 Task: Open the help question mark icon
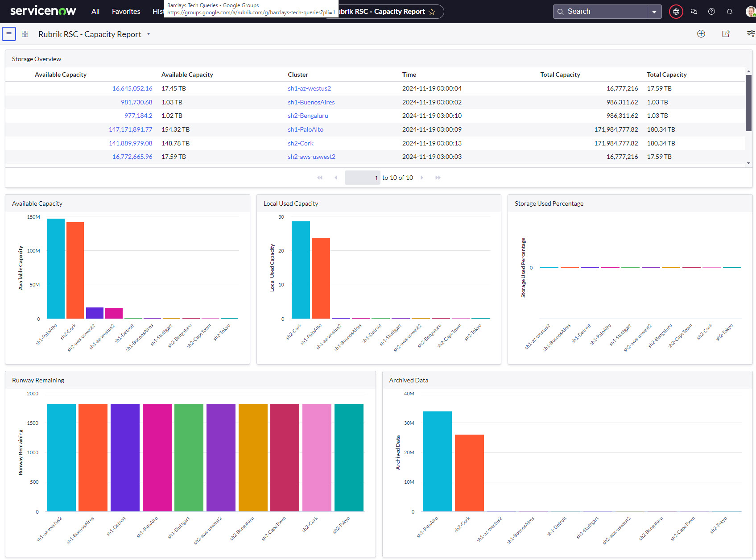pyautogui.click(x=712, y=12)
